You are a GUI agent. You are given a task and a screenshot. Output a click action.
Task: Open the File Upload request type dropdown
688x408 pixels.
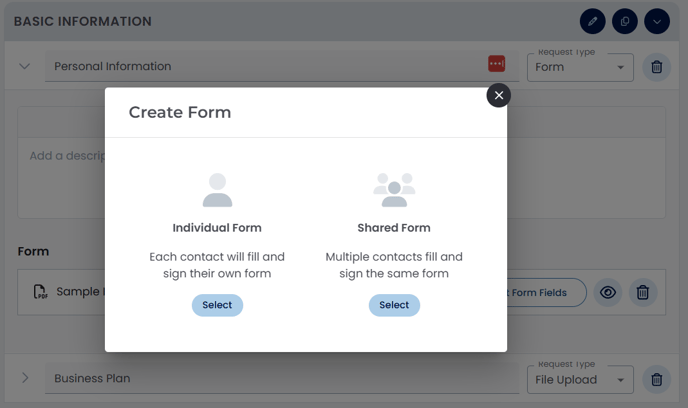(x=580, y=379)
